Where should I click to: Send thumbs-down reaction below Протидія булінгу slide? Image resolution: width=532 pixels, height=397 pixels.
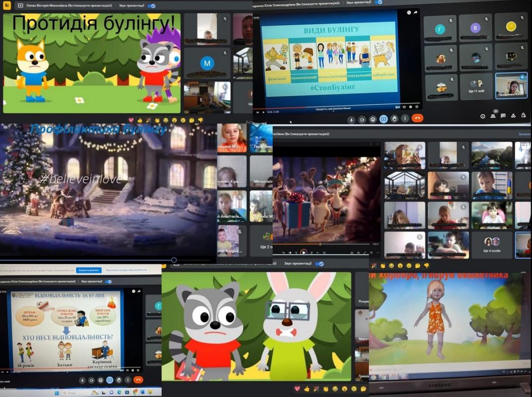coord(200,120)
